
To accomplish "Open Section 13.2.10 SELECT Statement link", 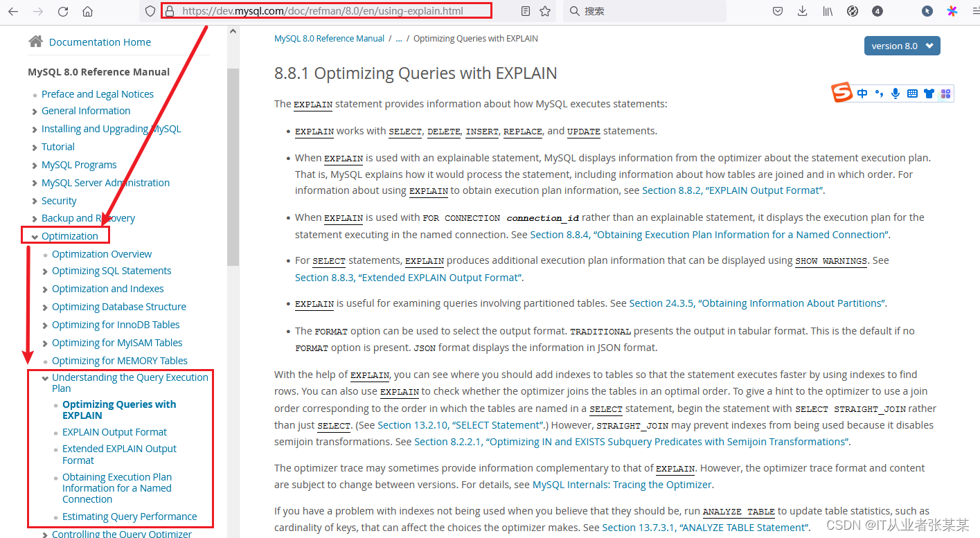I will (x=461, y=425).
